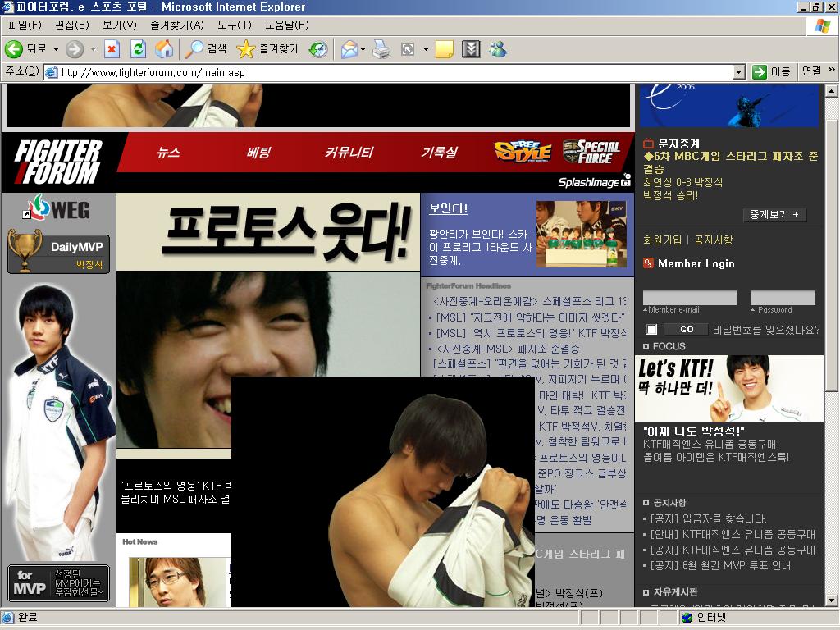This screenshot has height=630, width=840.
Task: Click the 중계보기 button
Action: click(x=774, y=215)
